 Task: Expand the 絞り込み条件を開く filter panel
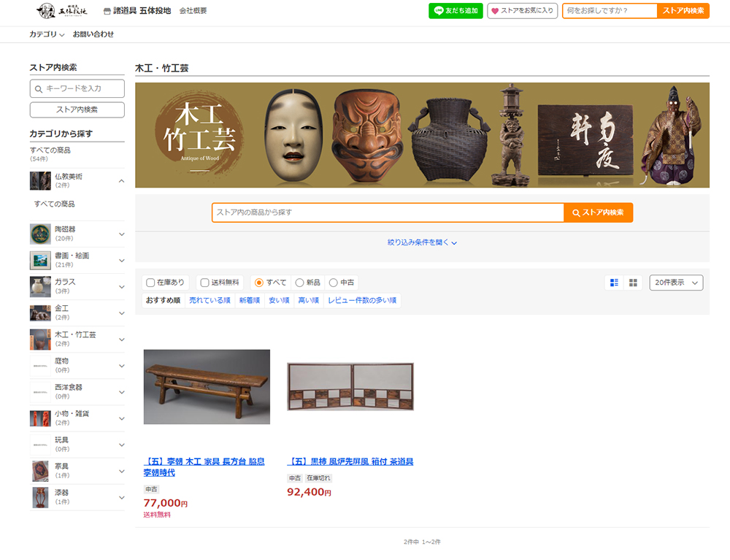422,242
